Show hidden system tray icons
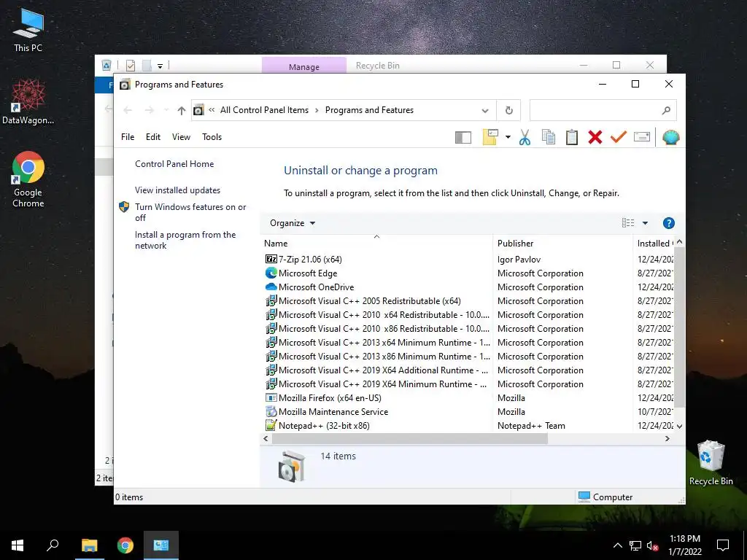 [617, 545]
